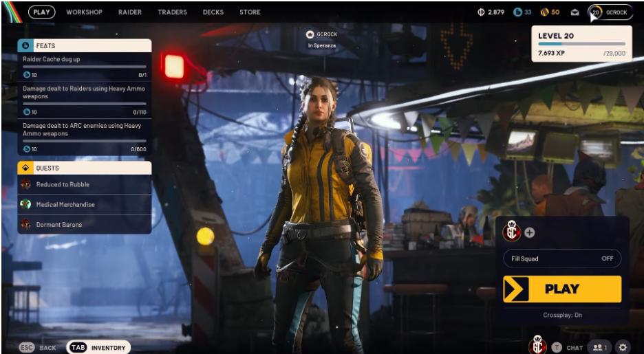
Task: Open the squad members icon showing 1
Action: 600,348
